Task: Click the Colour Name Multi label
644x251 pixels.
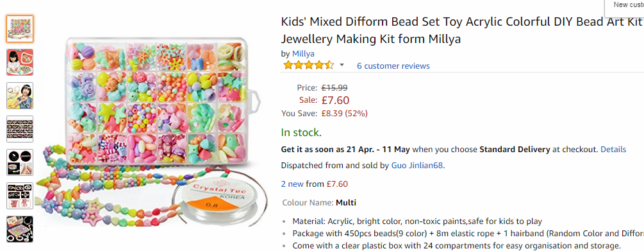Action: coord(319,203)
